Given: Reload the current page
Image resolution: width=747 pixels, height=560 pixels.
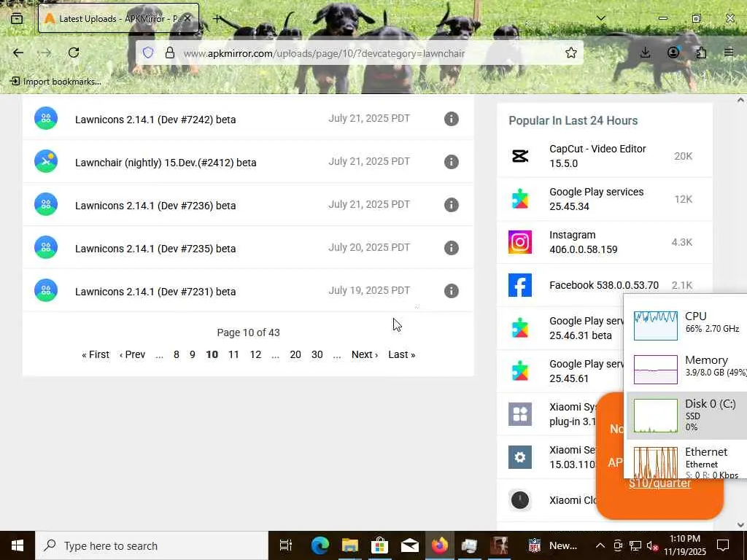Looking at the screenshot, I should click(74, 52).
